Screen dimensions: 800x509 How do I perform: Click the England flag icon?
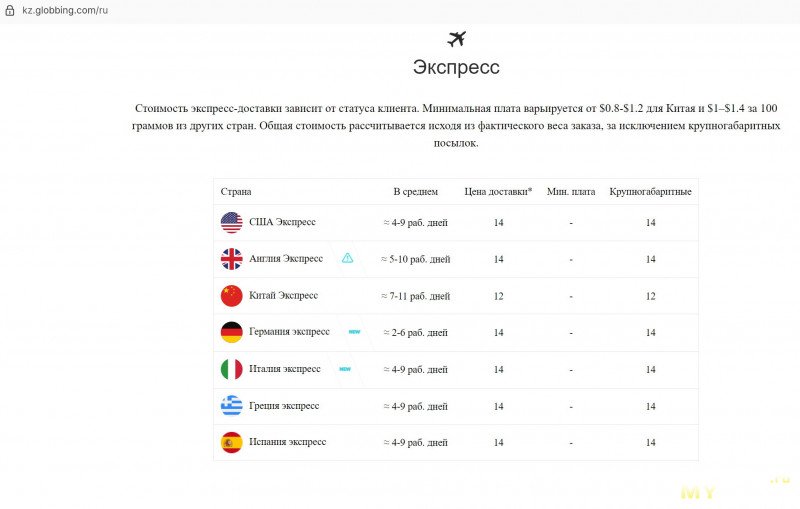[x=231, y=259]
